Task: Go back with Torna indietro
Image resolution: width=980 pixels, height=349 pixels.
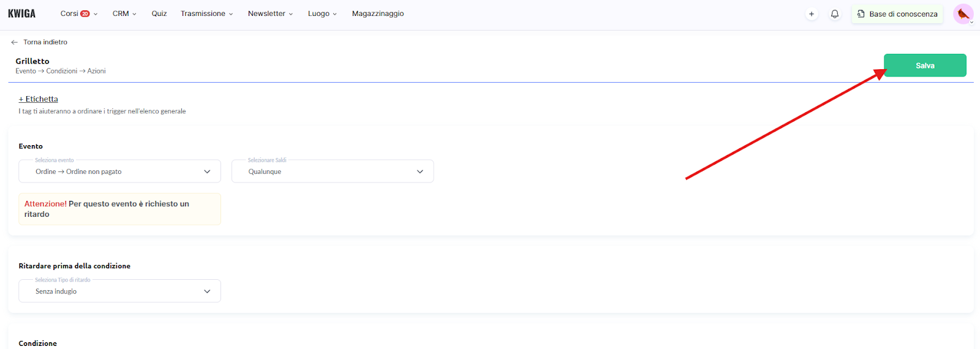Action: (45, 42)
